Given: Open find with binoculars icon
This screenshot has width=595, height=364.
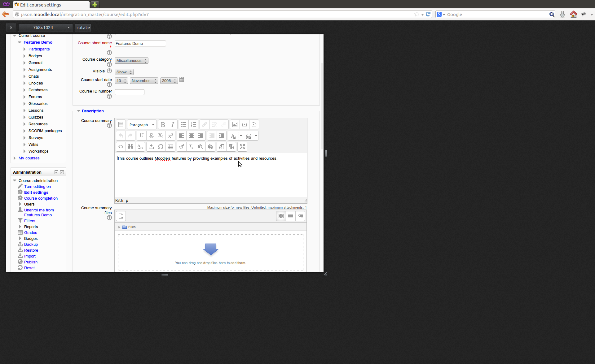Looking at the screenshot, I should (130, 147).
